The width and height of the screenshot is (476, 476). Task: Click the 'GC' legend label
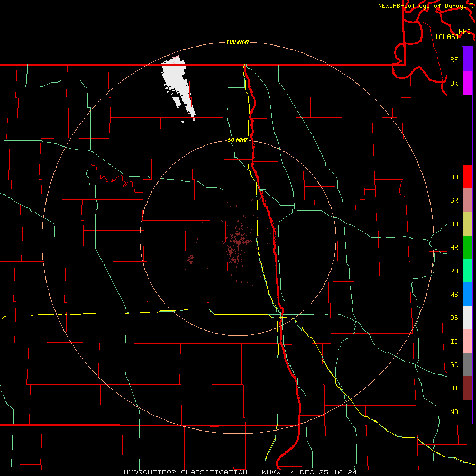[454, 365]
